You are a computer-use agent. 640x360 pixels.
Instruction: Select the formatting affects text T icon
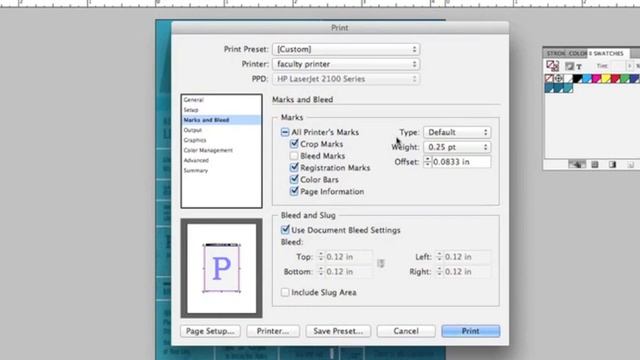click(x=579, y=66)
